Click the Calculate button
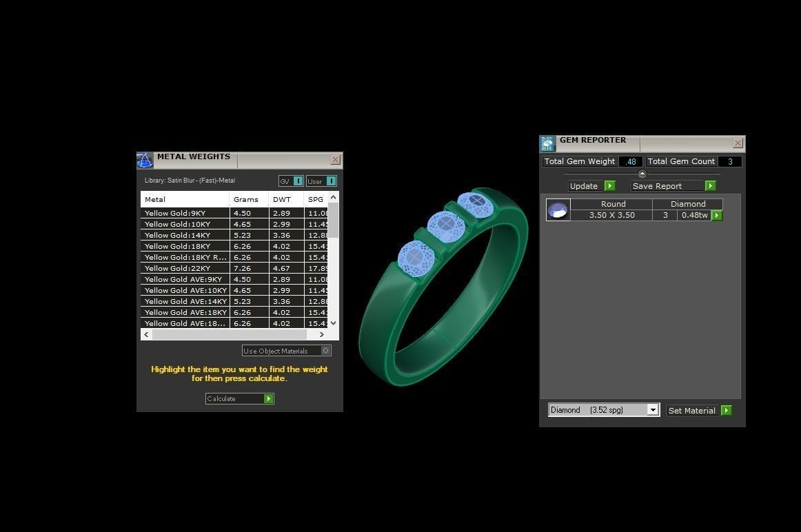Image resolution: width=801 pixels, height=532 pixels. (x=240, y=399)
